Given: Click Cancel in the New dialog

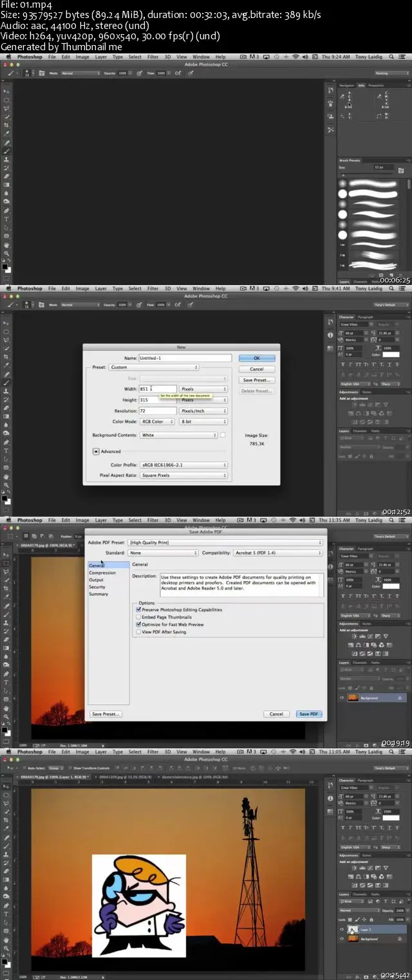Looking at the screenshot, I should (x=257, y=369).
